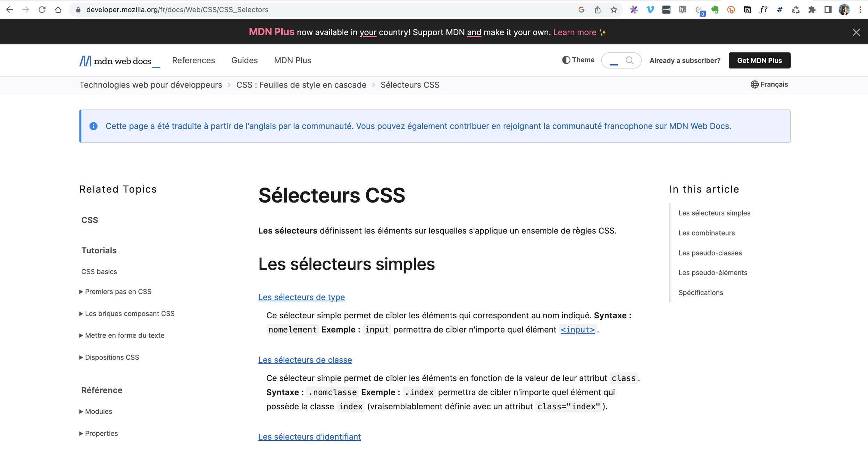868x450 pixels.
Task: Expand Dispositions CSS section
Action: coord(112,357)
